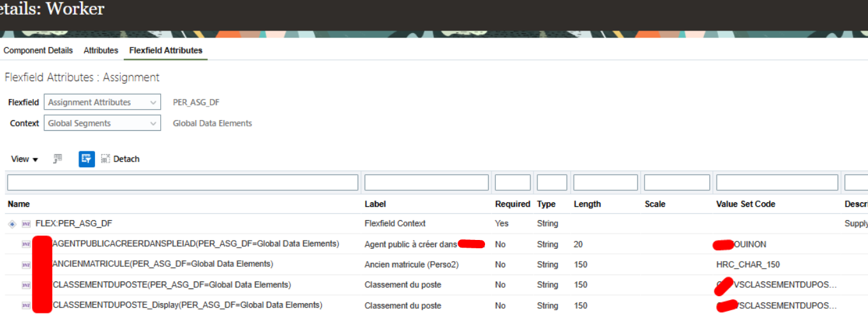The image size is (868, 314).
Task: Click the Detach button
Action: coord(120,159)
